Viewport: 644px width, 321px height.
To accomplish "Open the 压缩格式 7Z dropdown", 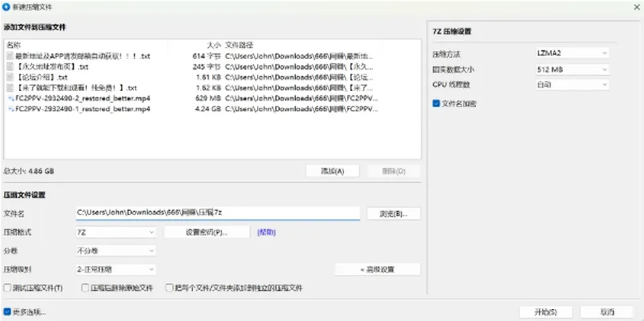I will pyautogui.click(x=116, y=233).
